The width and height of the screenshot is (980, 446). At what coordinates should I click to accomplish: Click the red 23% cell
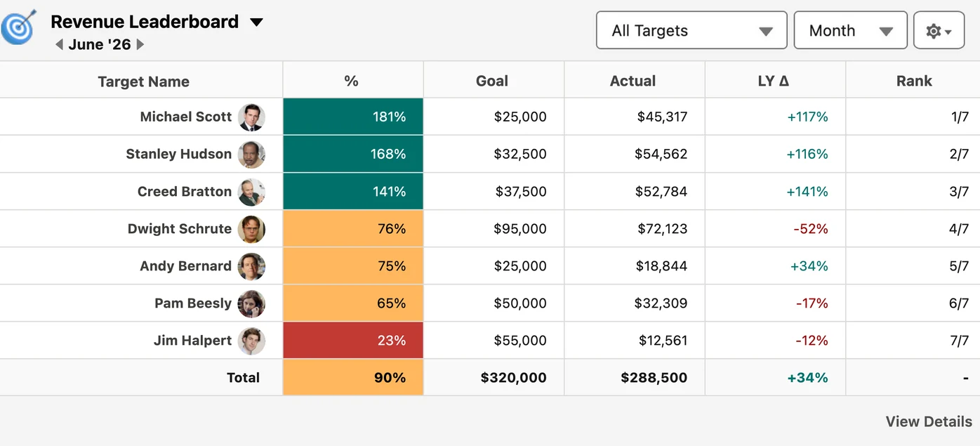click(353, 340)
